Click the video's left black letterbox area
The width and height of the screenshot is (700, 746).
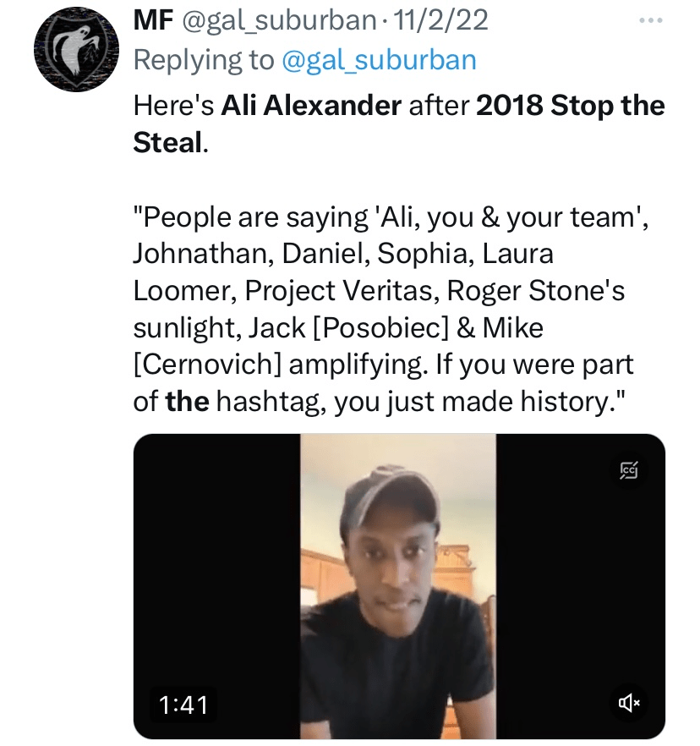click(x=216, y=585)
